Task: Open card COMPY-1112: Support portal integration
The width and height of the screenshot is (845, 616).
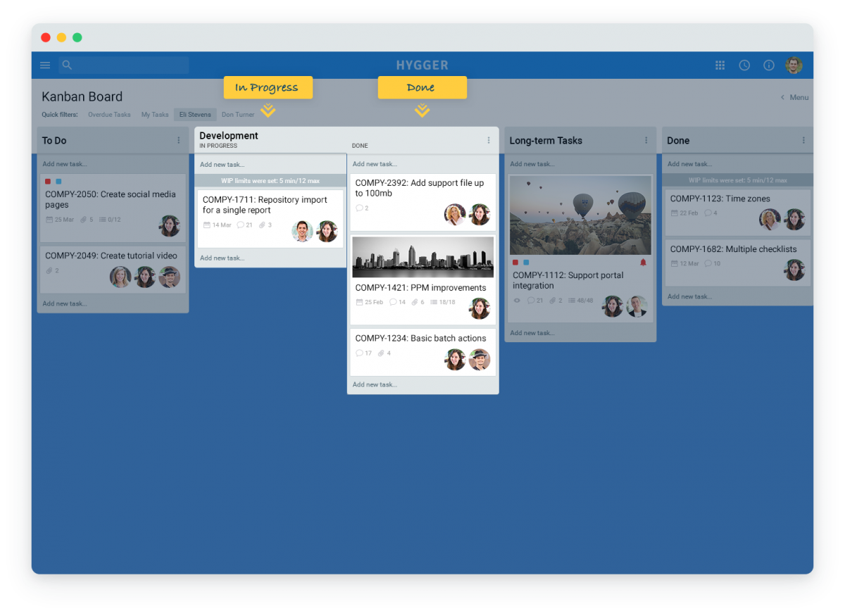Action: click(x=580, y=249)
